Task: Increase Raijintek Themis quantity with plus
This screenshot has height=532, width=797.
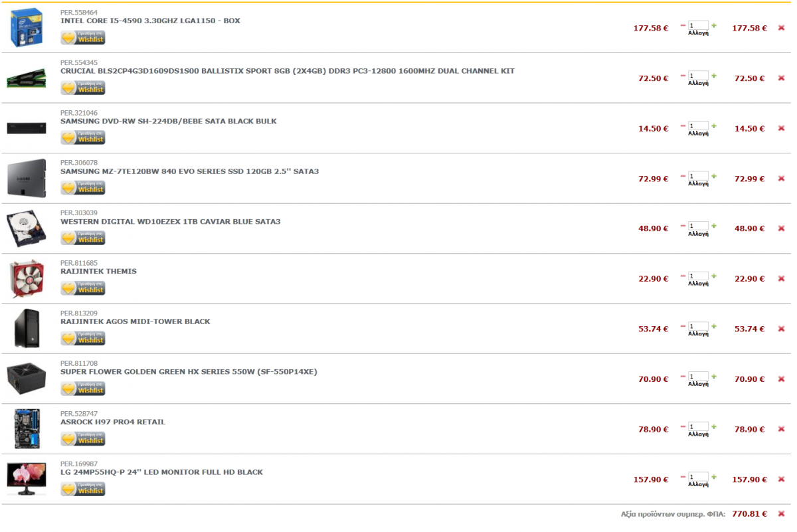Action: [x=714, y=276]
